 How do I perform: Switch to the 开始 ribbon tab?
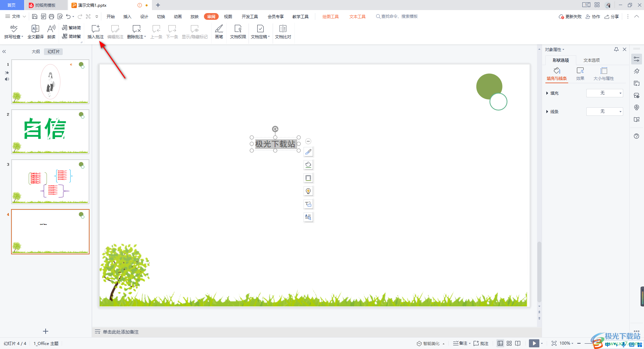click(111, 16)
